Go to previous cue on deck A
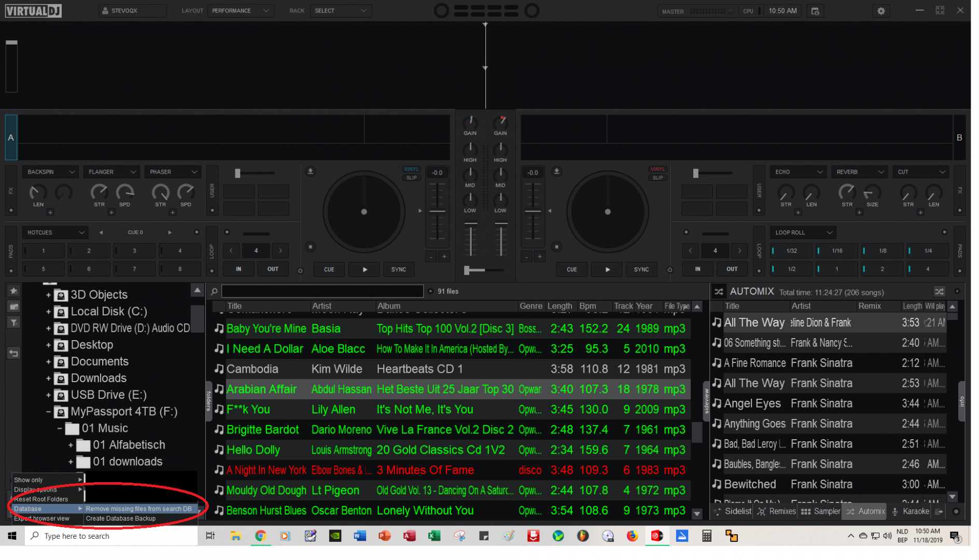The image size is (979, 560). 101,232
